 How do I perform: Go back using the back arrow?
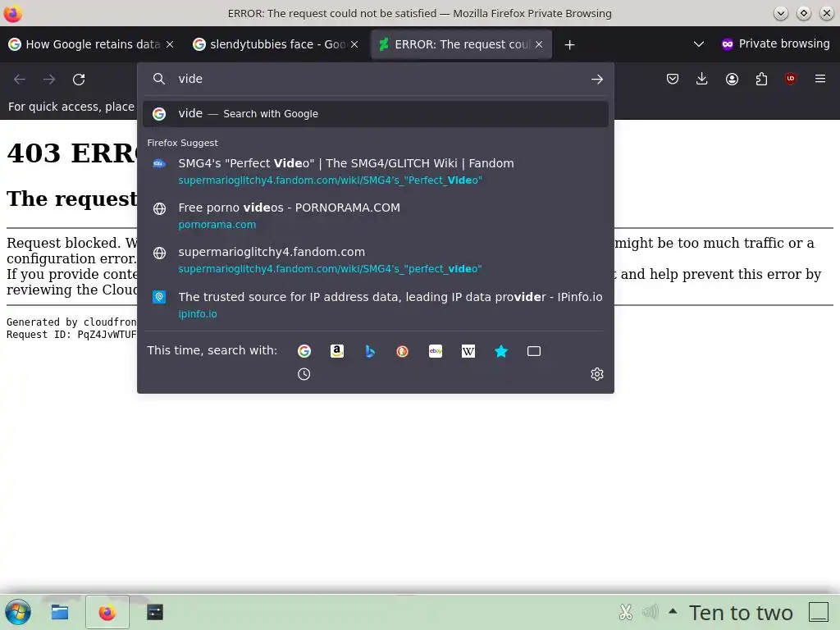pos(20,80)
